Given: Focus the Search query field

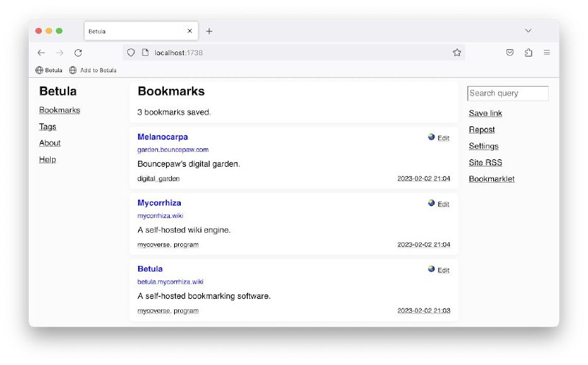Looking at the screenshot, I should (508, 93).
